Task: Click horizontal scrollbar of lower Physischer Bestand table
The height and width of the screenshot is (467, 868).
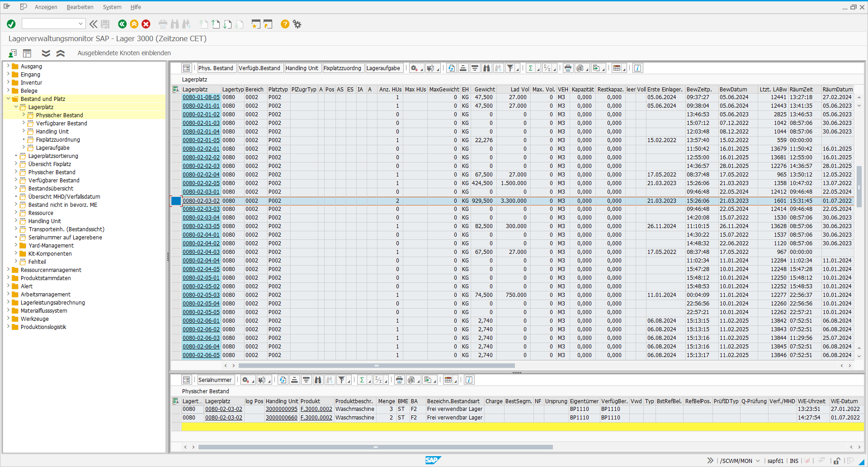Action: pos(375,447)
